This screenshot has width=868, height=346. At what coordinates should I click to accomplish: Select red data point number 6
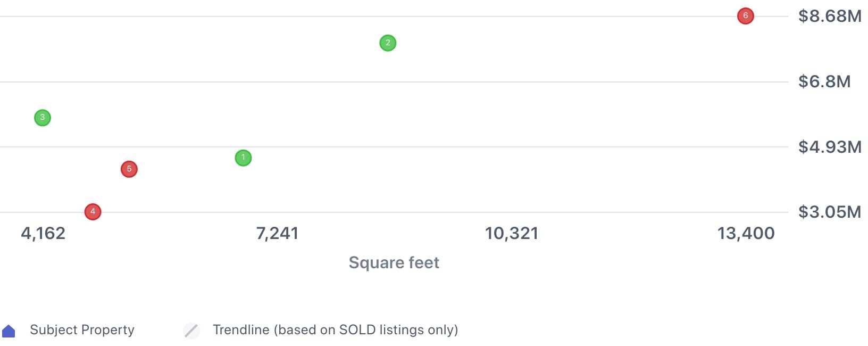(745, 16)
